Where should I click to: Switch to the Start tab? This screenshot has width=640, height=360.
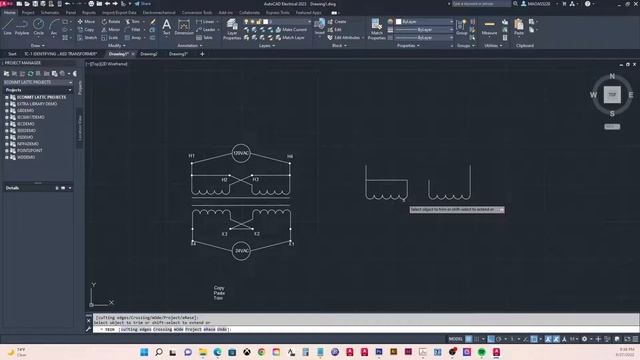(x=12, y=54)
